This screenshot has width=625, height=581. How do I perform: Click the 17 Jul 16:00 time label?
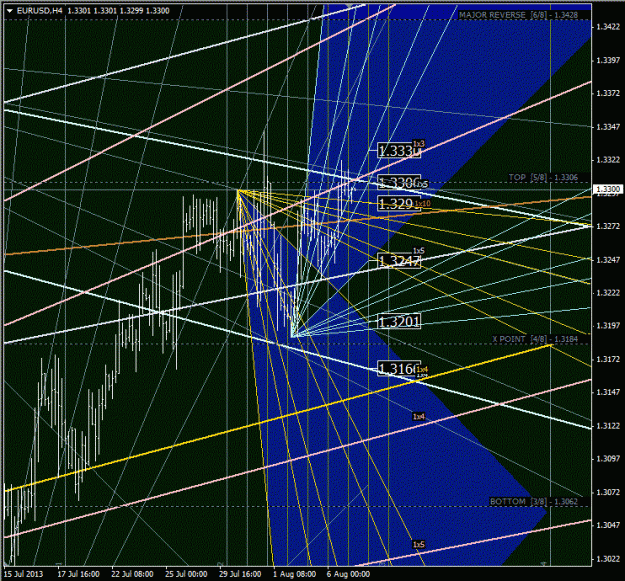point(78,574)
